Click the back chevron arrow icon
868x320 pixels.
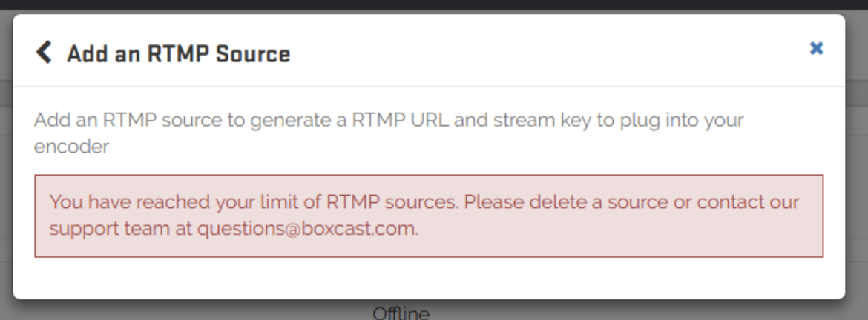click(45, 53)
